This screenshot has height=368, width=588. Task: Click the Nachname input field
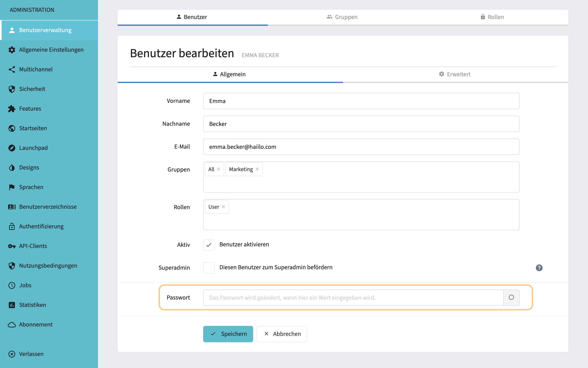[x=361, y=124]
